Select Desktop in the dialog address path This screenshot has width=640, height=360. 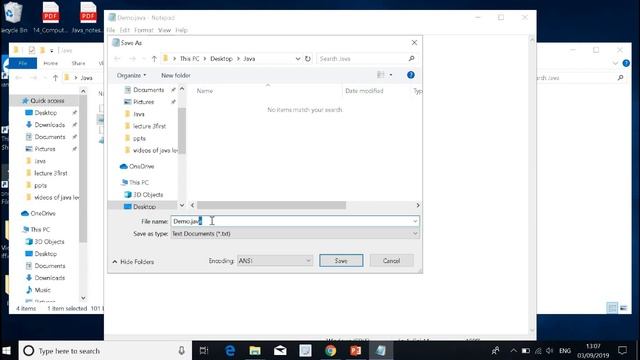click(x=221, y=59)
